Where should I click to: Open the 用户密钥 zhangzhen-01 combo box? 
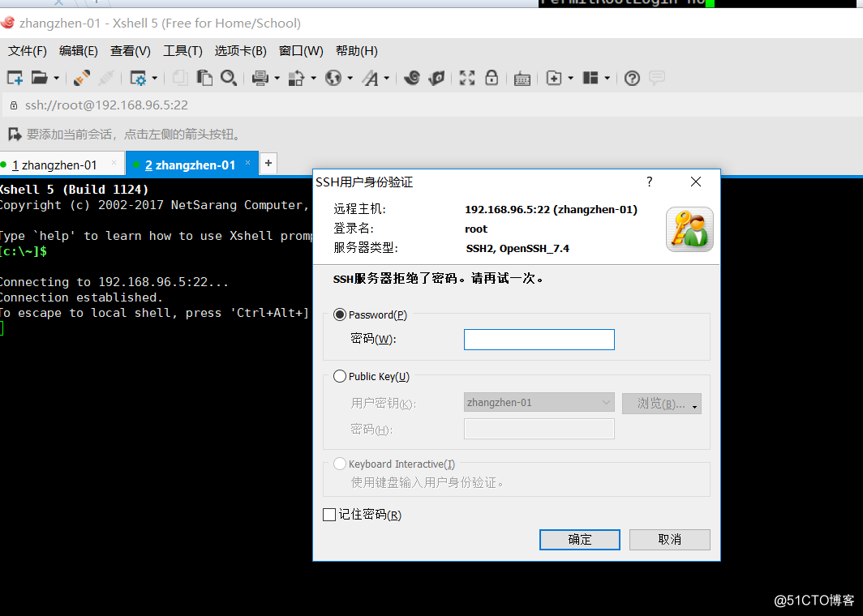click(x=539, y=403)
